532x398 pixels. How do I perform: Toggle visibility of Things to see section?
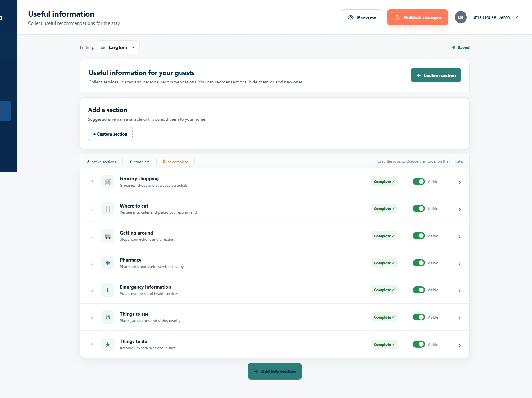(419, 317)
